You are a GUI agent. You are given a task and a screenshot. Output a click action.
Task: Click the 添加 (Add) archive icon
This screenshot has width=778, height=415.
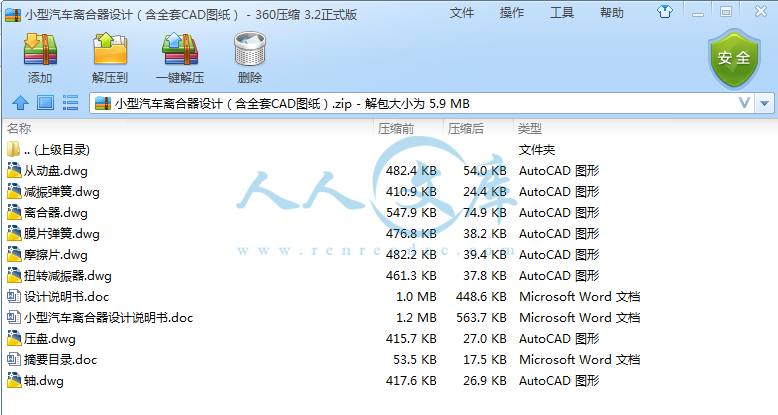40,49
